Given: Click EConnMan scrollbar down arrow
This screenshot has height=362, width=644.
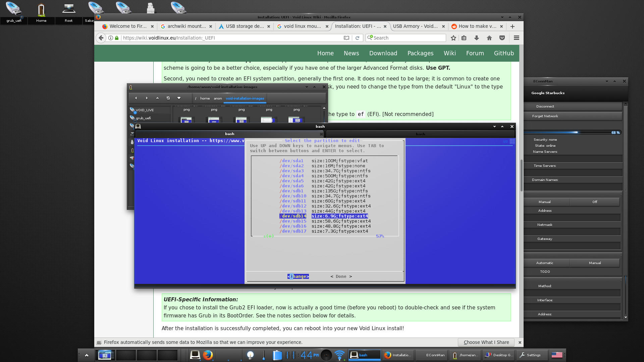Looking at the screenshot, I should [626, 317].
